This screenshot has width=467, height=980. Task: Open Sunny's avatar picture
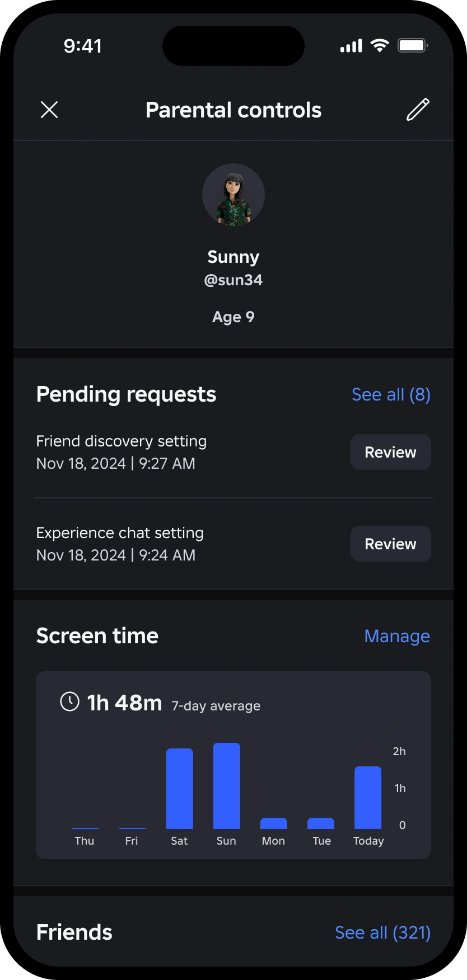[x=233, y=195]
